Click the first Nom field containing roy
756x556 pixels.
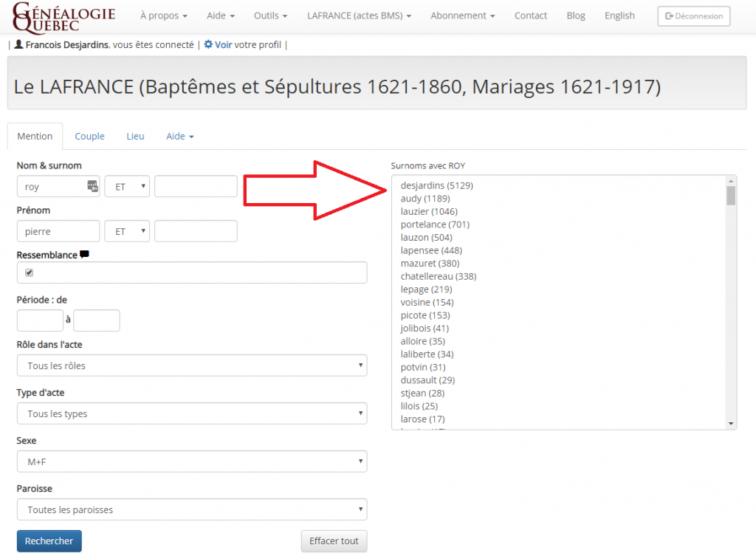click(58, 186)
